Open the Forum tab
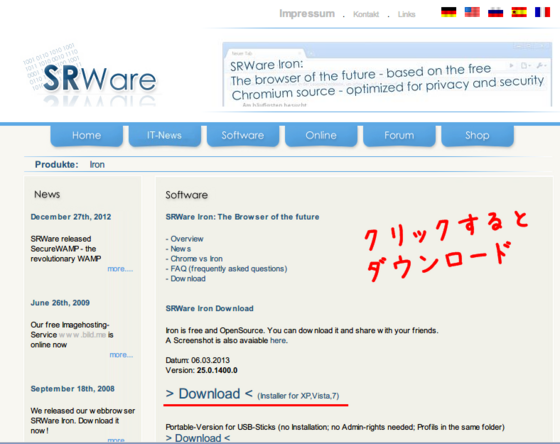The width and height of the screenshot is (560, 444). coord(399,135)
